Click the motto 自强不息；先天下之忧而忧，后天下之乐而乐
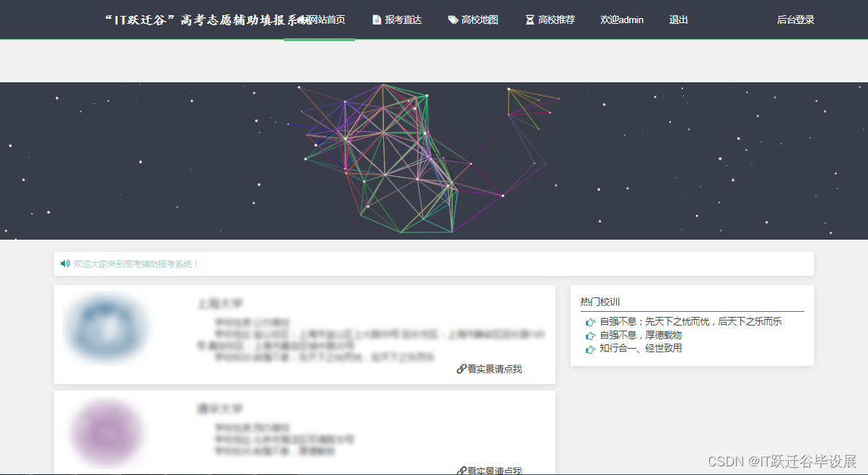The height and width of the screenshot is (475, 868). tap(691, 322)
